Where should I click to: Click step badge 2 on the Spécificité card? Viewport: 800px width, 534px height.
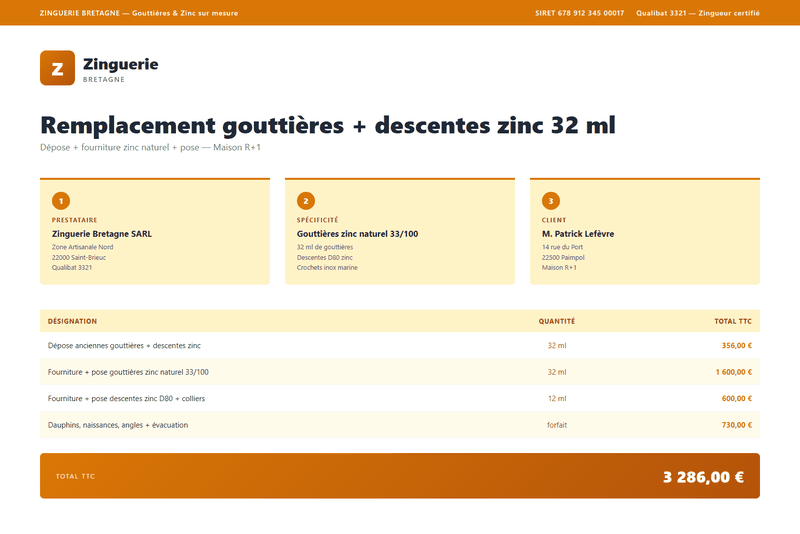point(306,201)
